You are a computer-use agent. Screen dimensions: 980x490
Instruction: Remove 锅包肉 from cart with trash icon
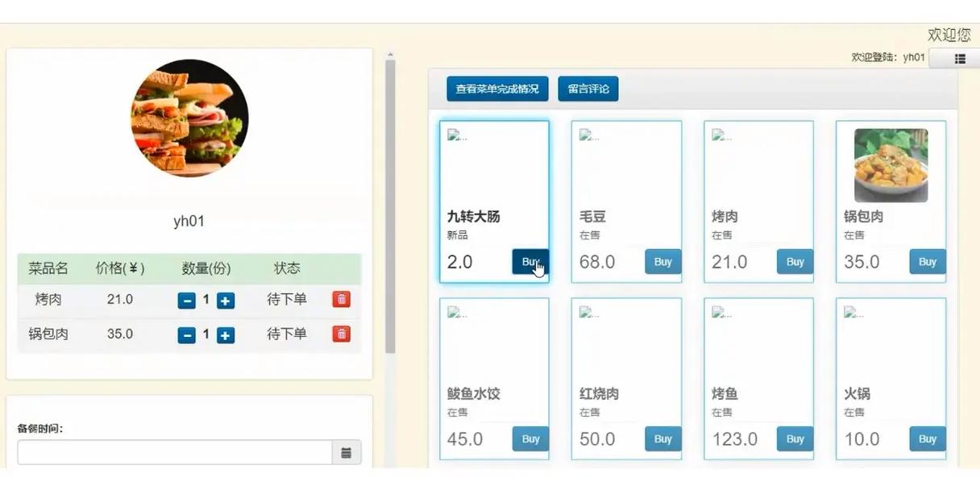click(341, 334)
